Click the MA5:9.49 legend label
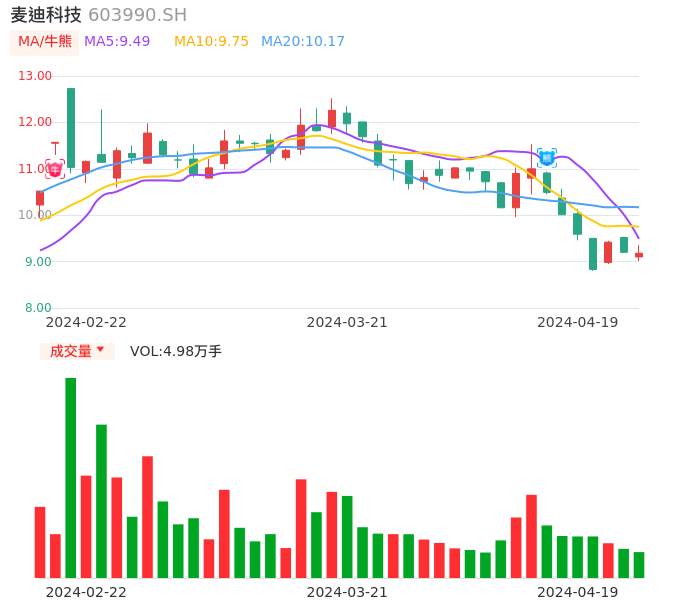 [x=117, y=42]
